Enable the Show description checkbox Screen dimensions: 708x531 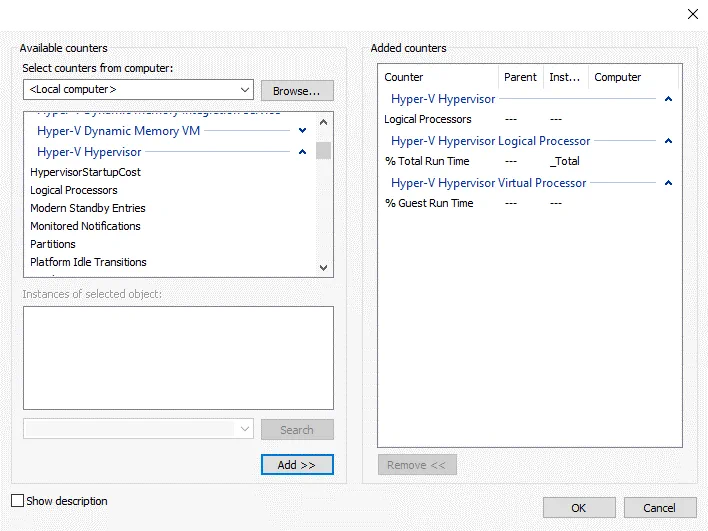click(x=17, y=501)
